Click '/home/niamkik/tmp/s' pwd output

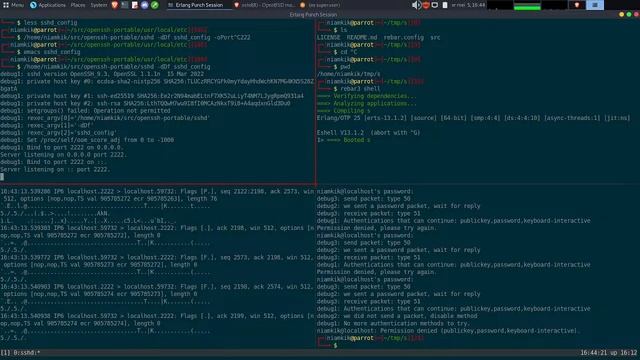tap(349, 74)
